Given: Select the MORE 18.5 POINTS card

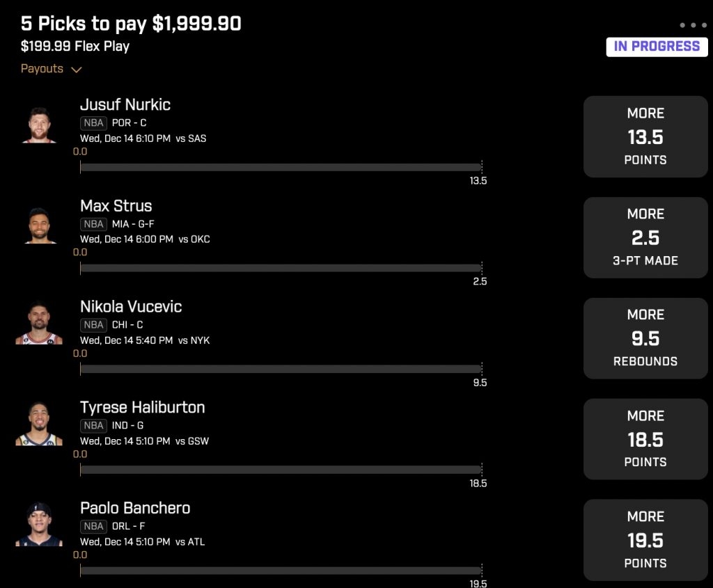Looking at the screenshot, I should click(645, 439).
